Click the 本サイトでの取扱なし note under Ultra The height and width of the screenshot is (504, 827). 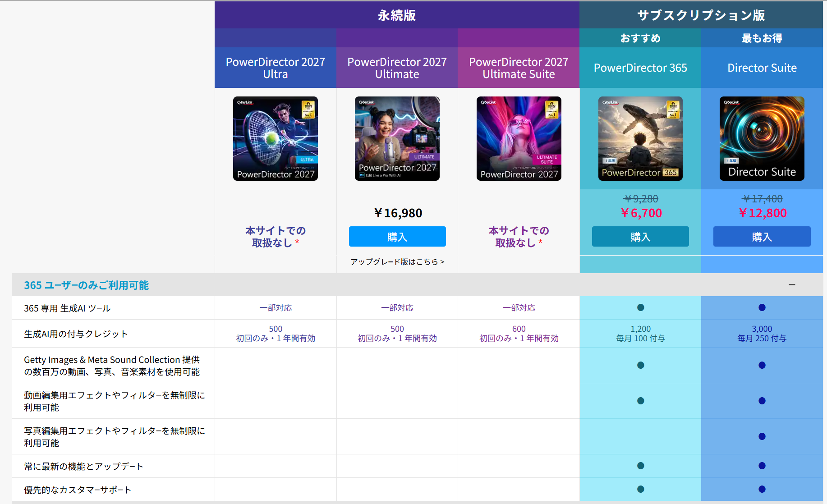(276, 237)
